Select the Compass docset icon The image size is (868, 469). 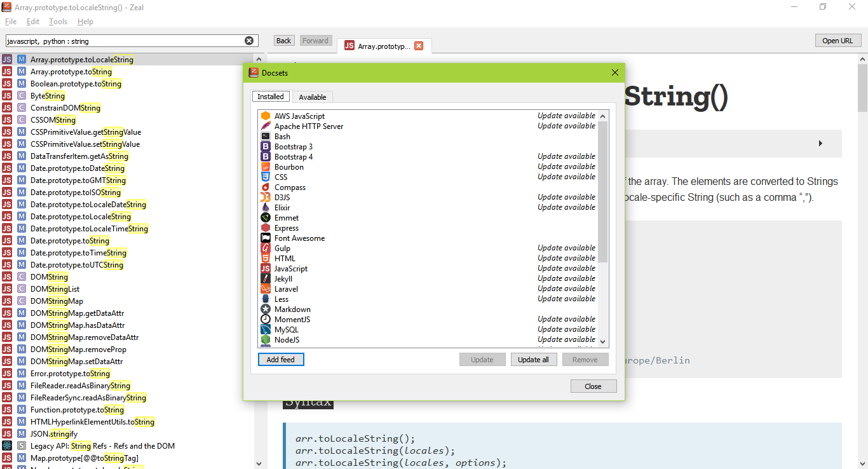[266, 187]
